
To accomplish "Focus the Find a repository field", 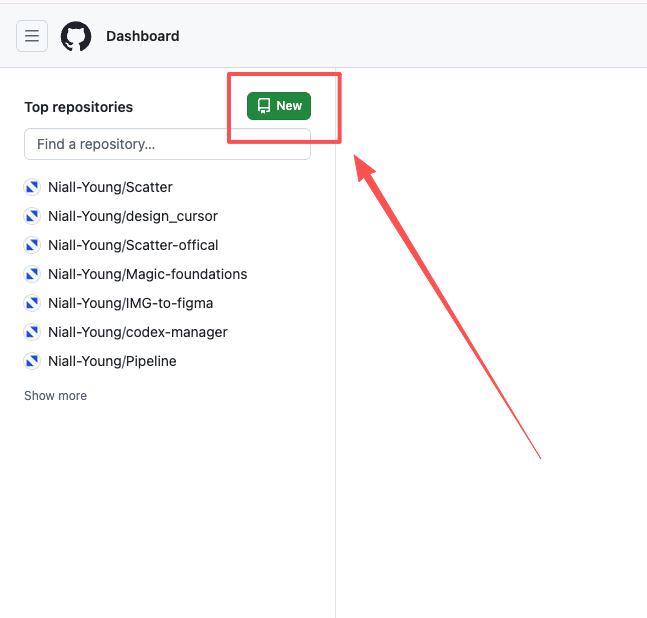I will tap(167, 144).
